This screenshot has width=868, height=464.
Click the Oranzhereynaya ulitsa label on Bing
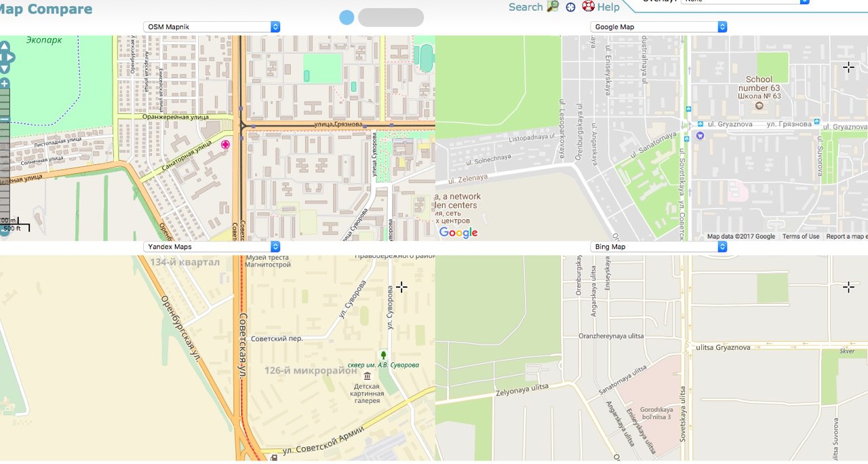(x=611, y=335)
